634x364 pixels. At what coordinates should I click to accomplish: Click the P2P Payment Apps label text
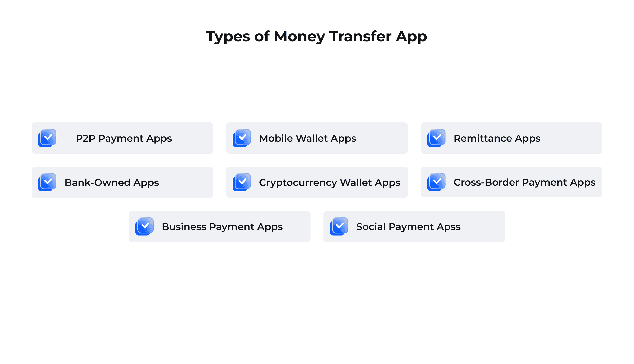123,138
